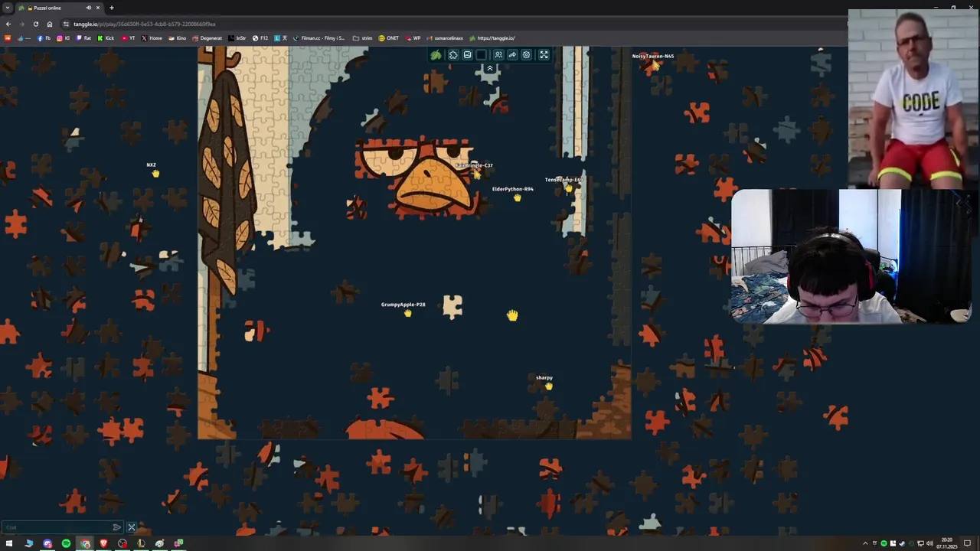
Task: Click the tanggle.io address bar
Action: 452,24
